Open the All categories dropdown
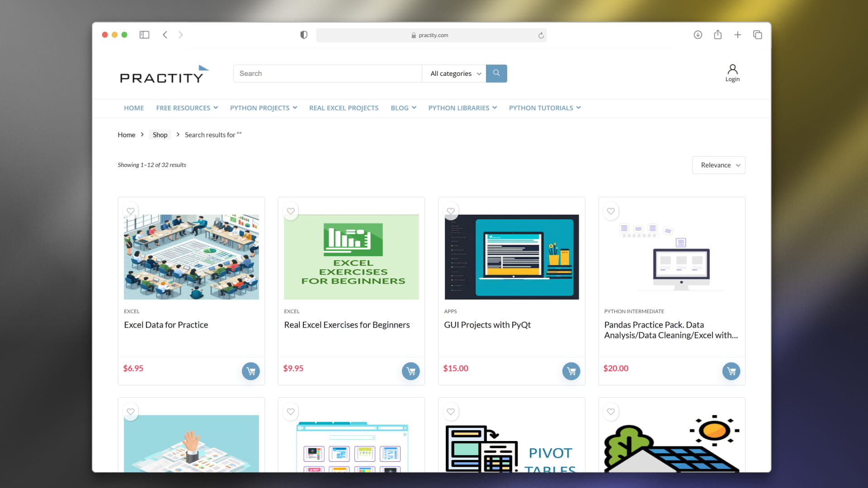 pyautogui.click(x=454, y=74)
